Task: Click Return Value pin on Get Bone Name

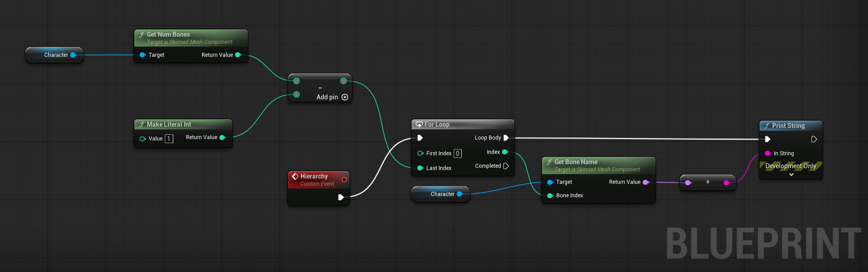Action: click(x=646, y=182)
